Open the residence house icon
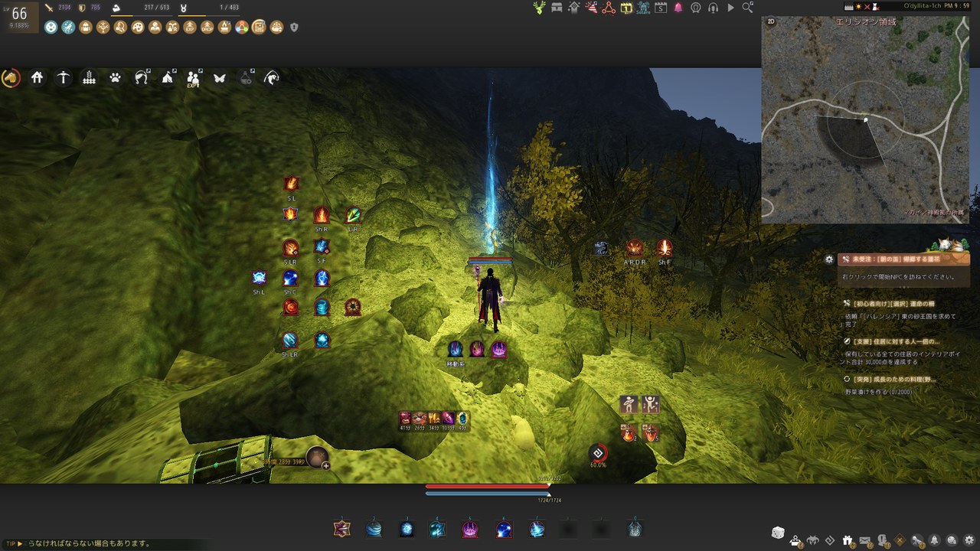 tap(37, 77)
